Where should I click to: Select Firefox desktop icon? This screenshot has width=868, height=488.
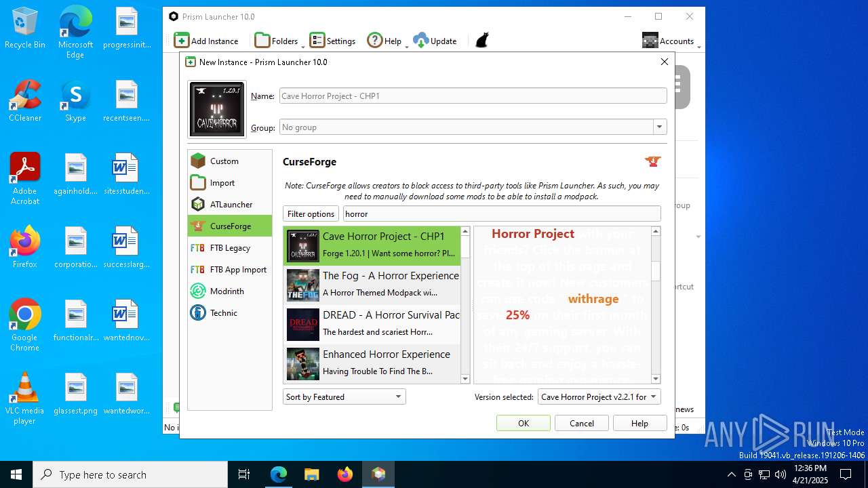tap(25, 247)
